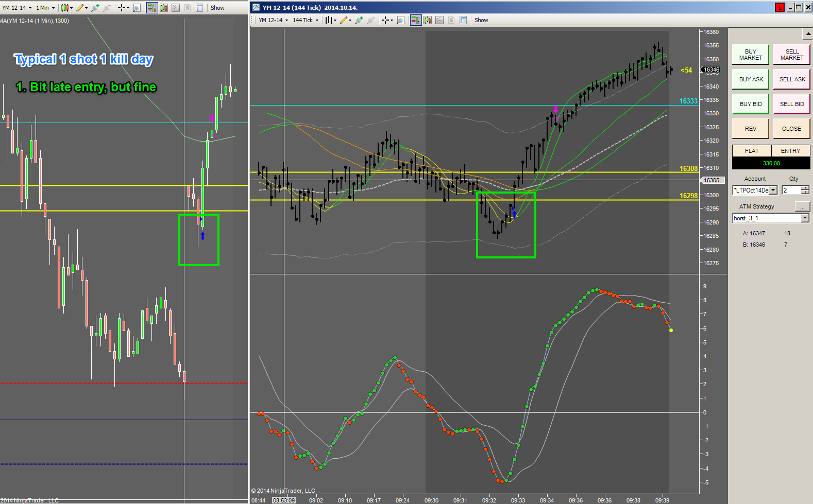Open the 144 Tick interval dropdown
Viewport: 813px width, 504px height.
point(306,20)
